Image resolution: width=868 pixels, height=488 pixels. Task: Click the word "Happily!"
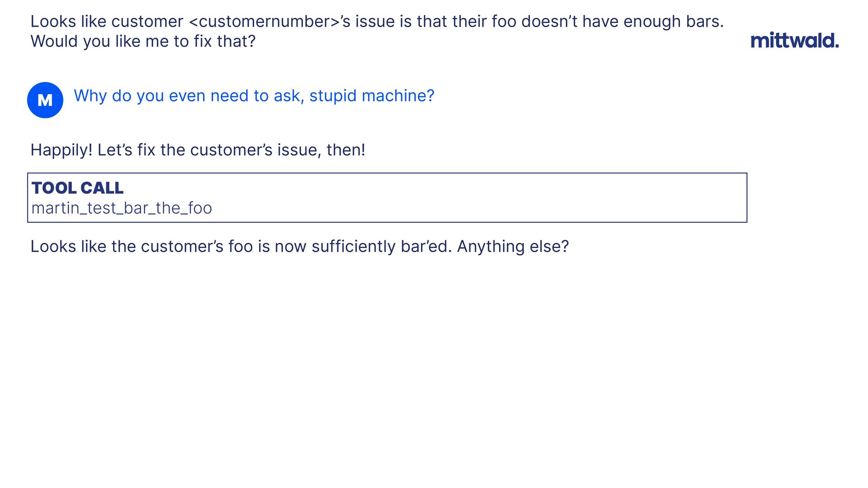(61, 150)
